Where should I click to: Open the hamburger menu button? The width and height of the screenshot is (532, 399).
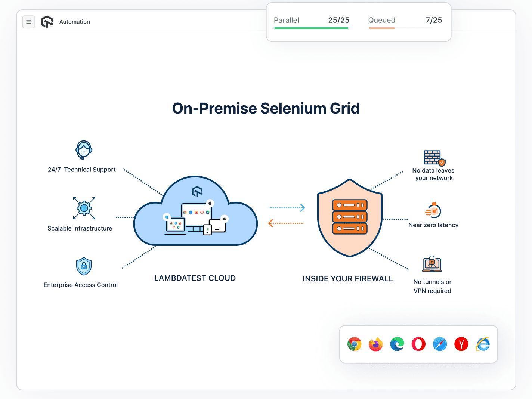pos(29,22)
